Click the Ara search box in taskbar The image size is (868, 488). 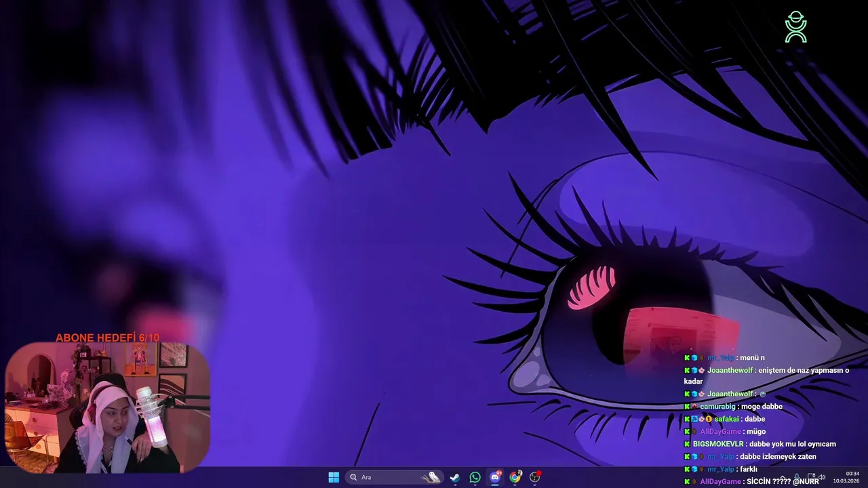coord(394,477)
